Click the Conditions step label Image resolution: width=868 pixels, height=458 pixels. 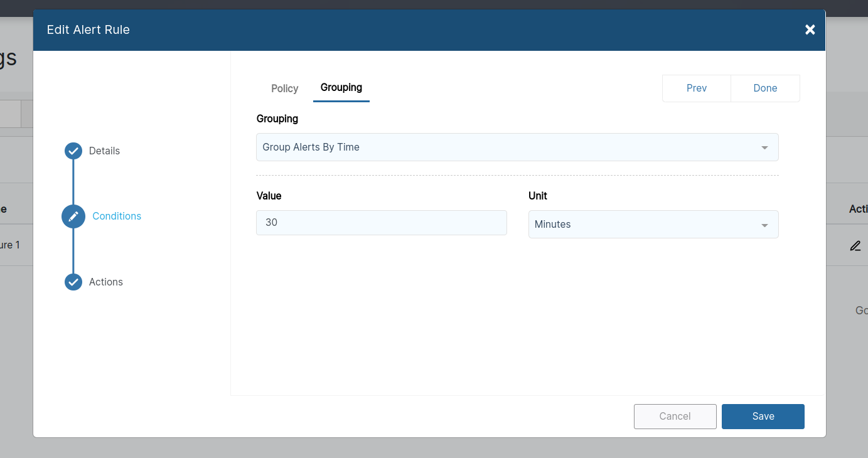(x=116, y=216)
